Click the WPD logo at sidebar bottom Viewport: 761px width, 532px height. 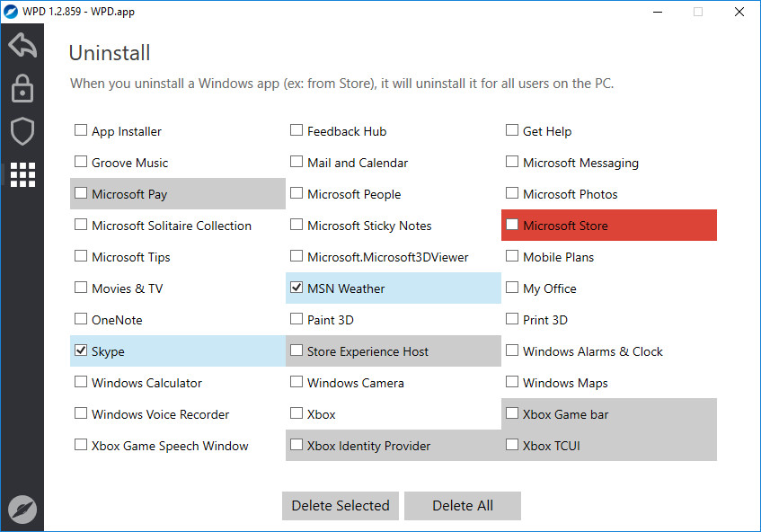point(22,510)
